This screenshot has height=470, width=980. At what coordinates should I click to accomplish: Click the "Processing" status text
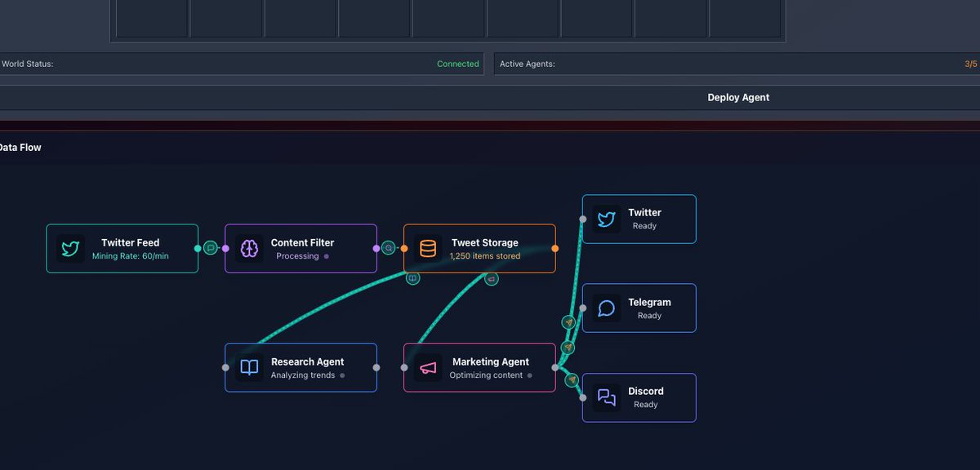pyautogui.click(x=297, y=256)
